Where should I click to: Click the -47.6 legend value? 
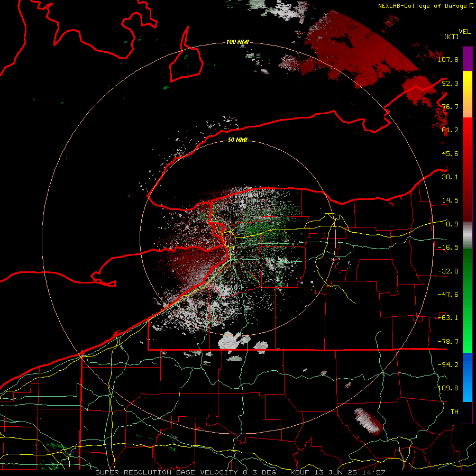448,294
